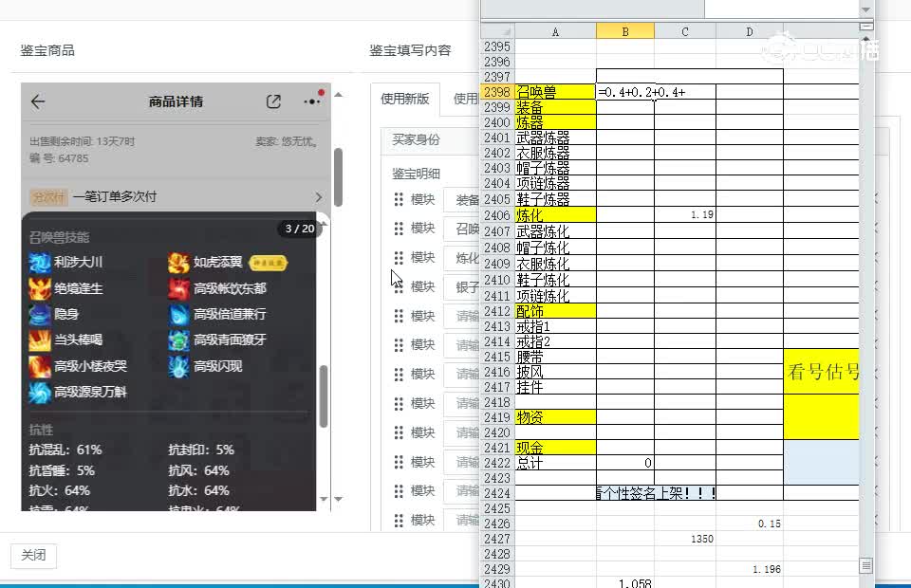Image resolution: width=911 pixels, height=588 pixels.
Task: Select column A header in spreadsheet
Action: (555, 32)
